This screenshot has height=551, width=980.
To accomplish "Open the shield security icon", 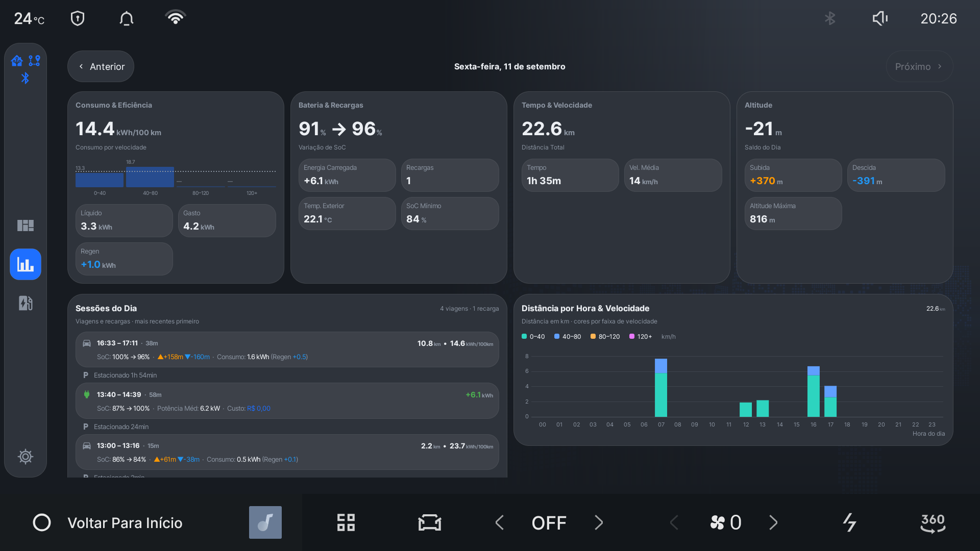I will pyautogui.click(x=77, y=18).
